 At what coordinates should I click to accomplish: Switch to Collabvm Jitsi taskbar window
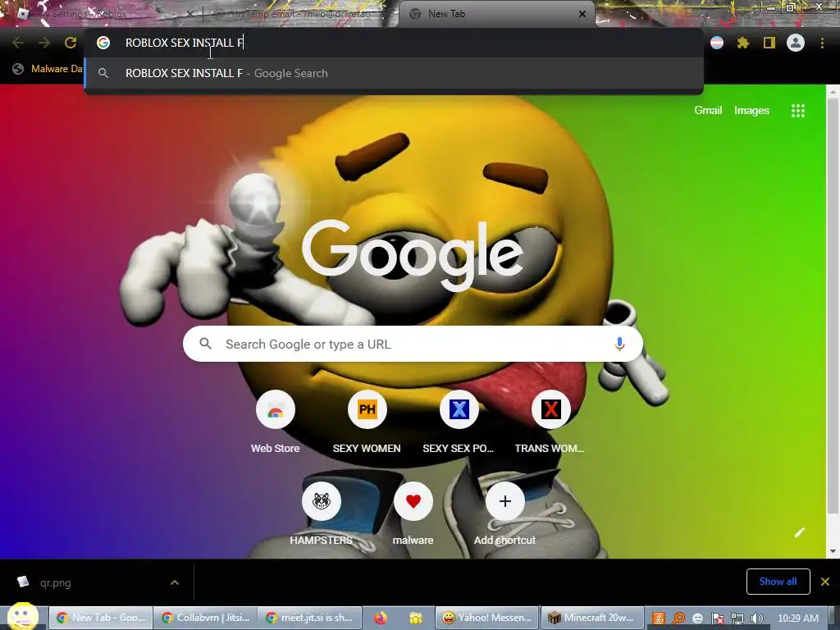point(206,618)
